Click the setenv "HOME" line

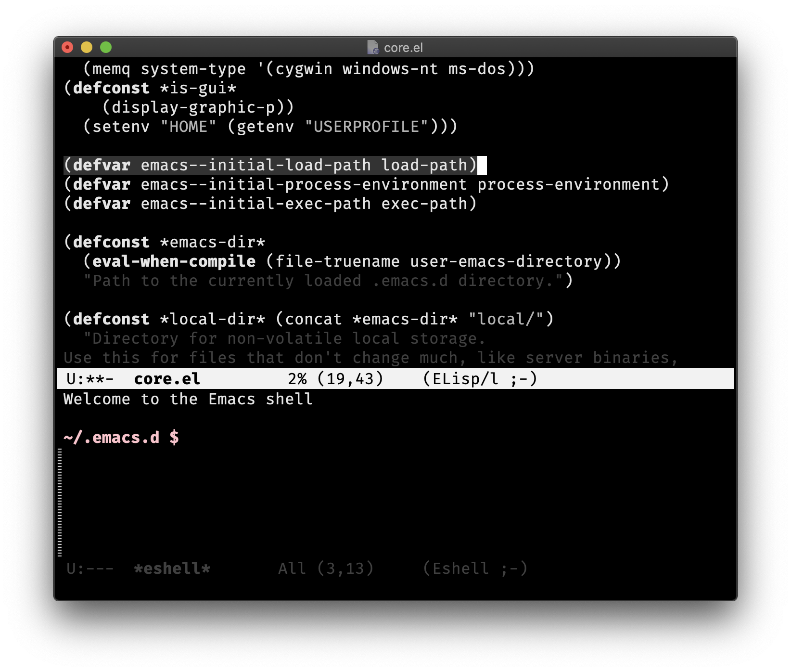click(270, 127)
